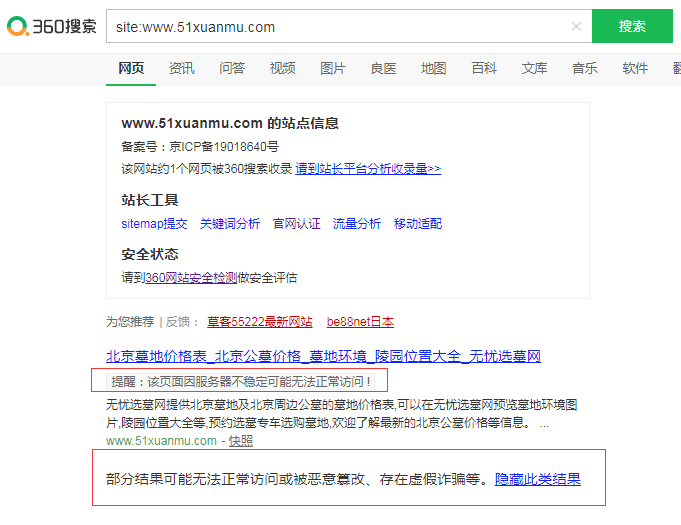Click the 安全状态 heading

tap(150, 254)
